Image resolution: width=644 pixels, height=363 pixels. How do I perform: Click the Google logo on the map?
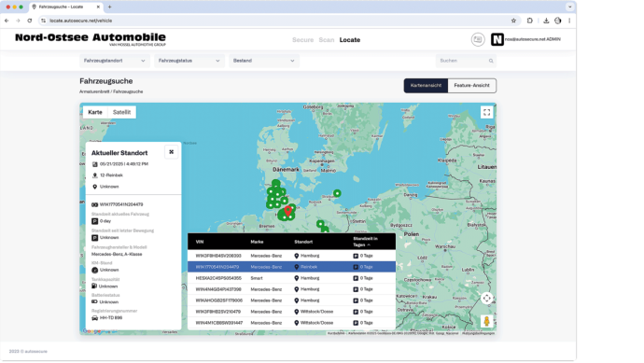click(x=91, y=331)
